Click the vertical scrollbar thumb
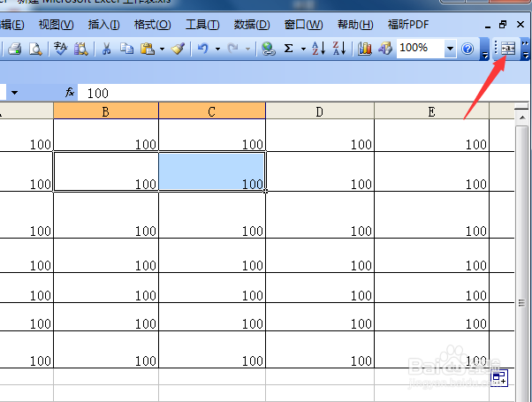The height and width of the screenshot is (402, 532). (x=522, y=302)
